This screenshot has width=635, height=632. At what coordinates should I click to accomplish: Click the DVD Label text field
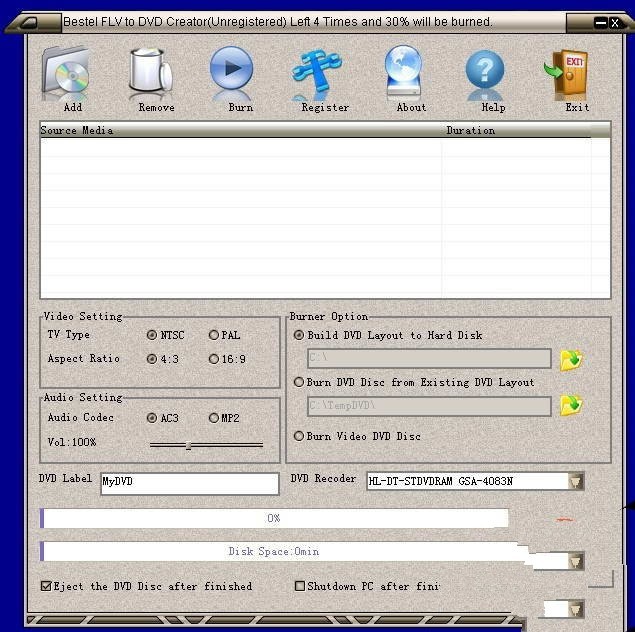pos(189,483)
